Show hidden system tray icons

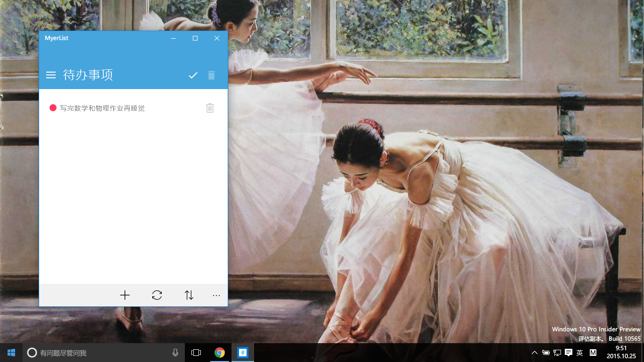[x=535, y=353]
